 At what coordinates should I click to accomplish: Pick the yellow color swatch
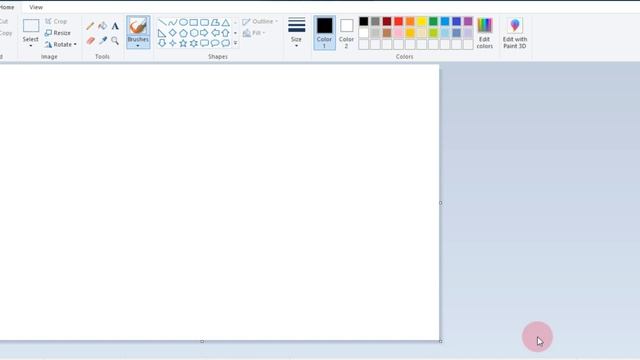click(x=422, y=21)
